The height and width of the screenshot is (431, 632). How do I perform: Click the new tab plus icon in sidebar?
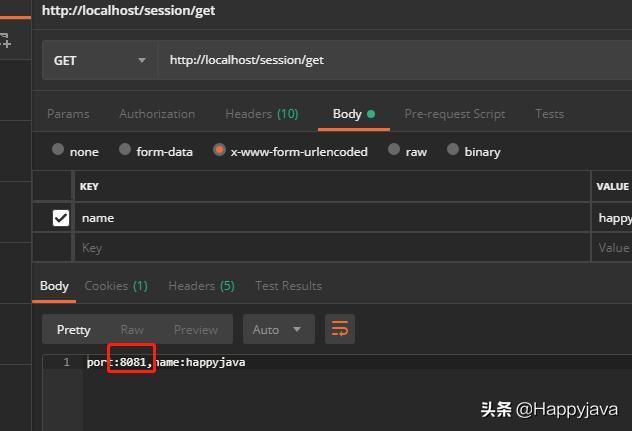[x=5, y=41]
